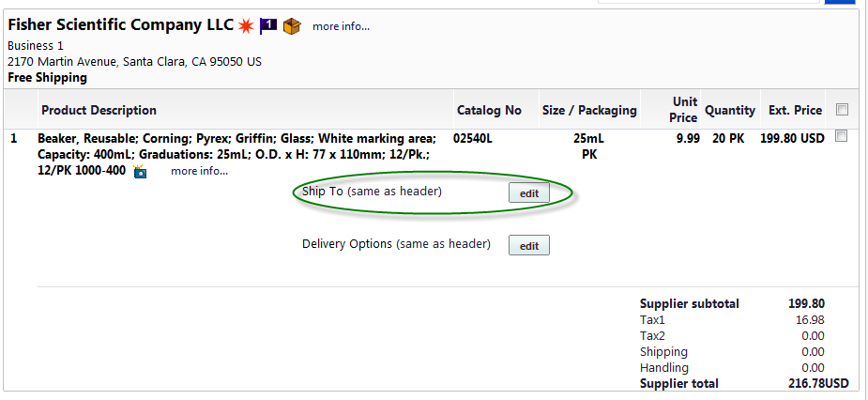Edit the Delivery Options
Screen dimensions: 868x400
pyautogui.click(x=529, y=245)
